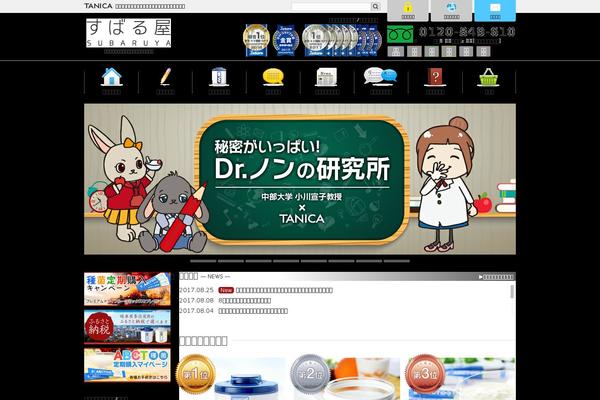Click the yellow padlock login icon
The width and height of the screenshot is (600, 400).
(x=408, y=10)
